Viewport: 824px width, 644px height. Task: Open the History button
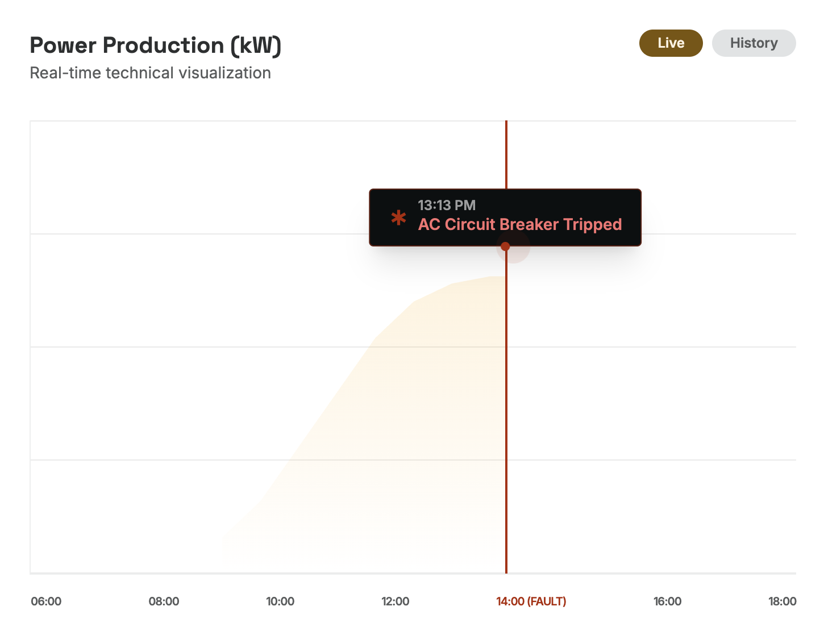point(754,43)
